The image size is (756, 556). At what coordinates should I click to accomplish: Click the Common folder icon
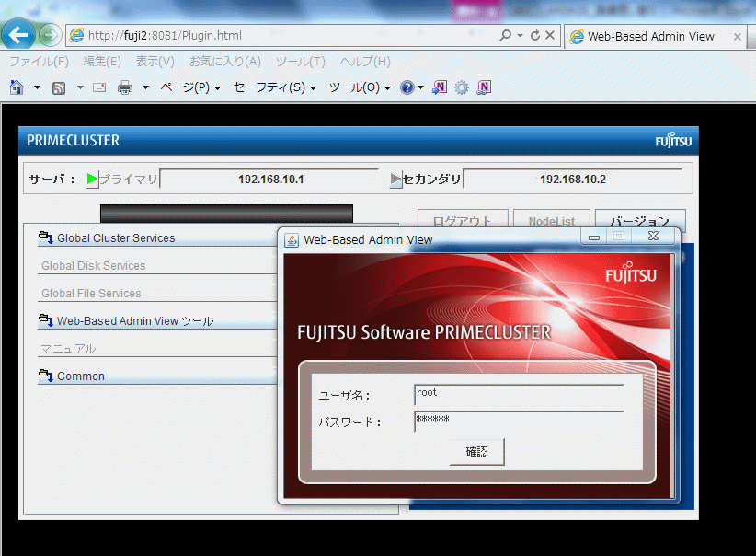(46, 375)
